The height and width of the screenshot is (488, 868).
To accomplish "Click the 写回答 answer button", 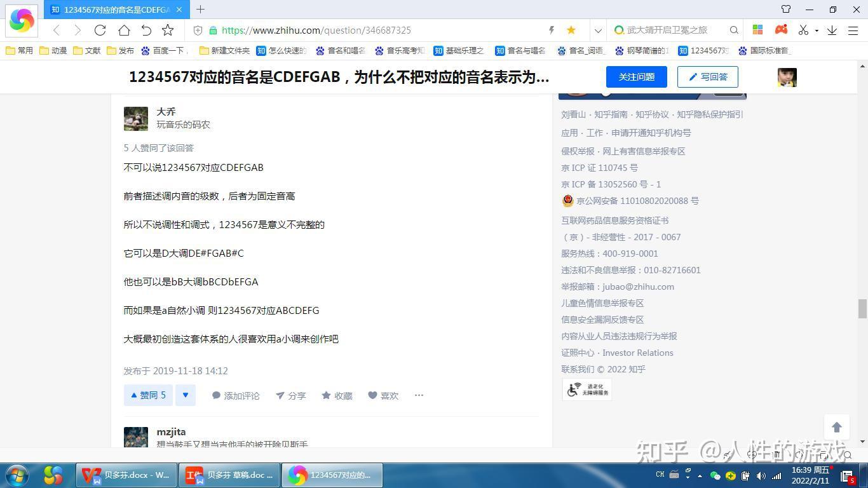I will 707,76.
